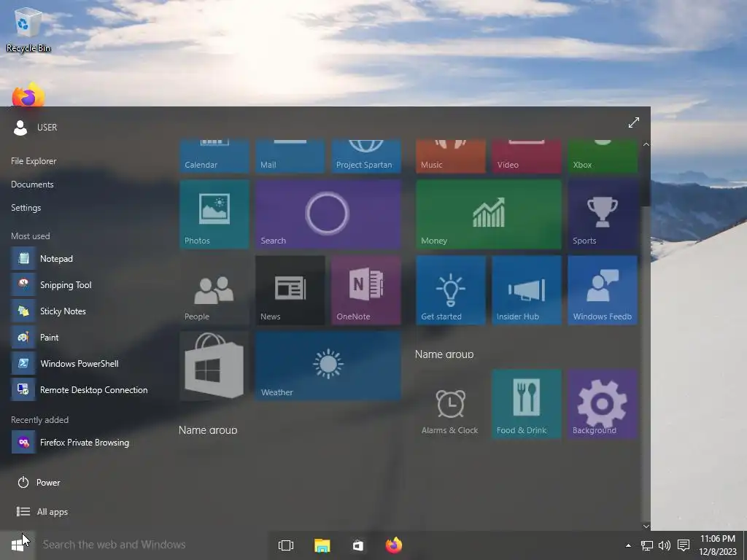Rename the right Name group label
This screenshot has height=560, width=747.
pos(444,354)
